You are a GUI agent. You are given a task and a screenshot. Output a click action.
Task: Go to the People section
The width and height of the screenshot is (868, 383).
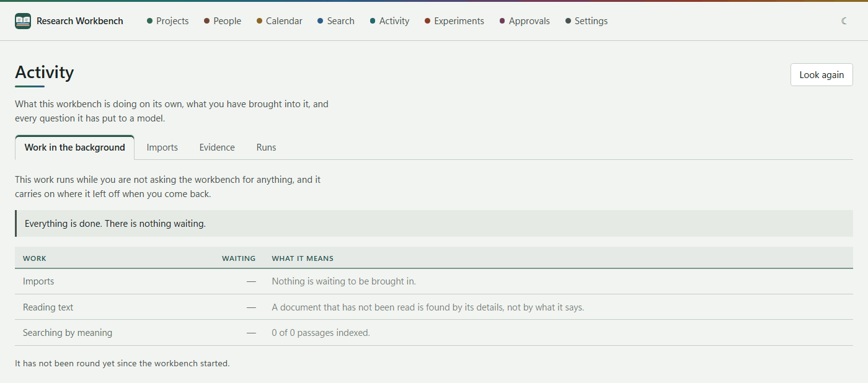[223, 21]
